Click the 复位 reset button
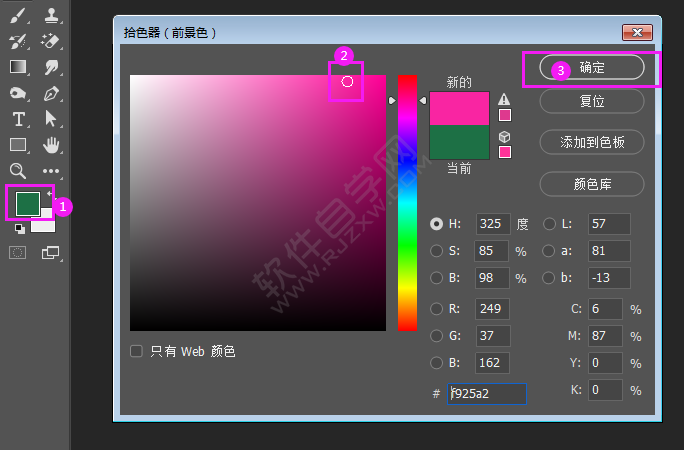Image resolution: width=684 pixels, height=450 pixels. tap(592, 101)
